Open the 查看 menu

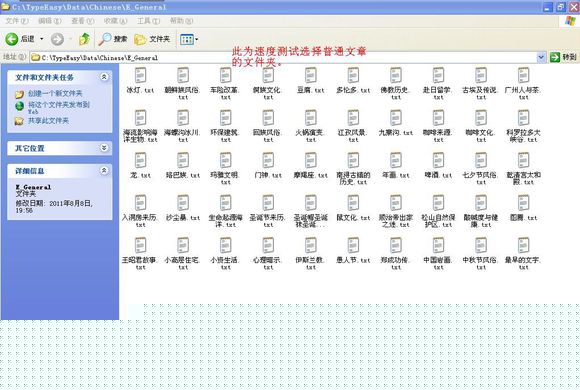[x=82, y=21]
